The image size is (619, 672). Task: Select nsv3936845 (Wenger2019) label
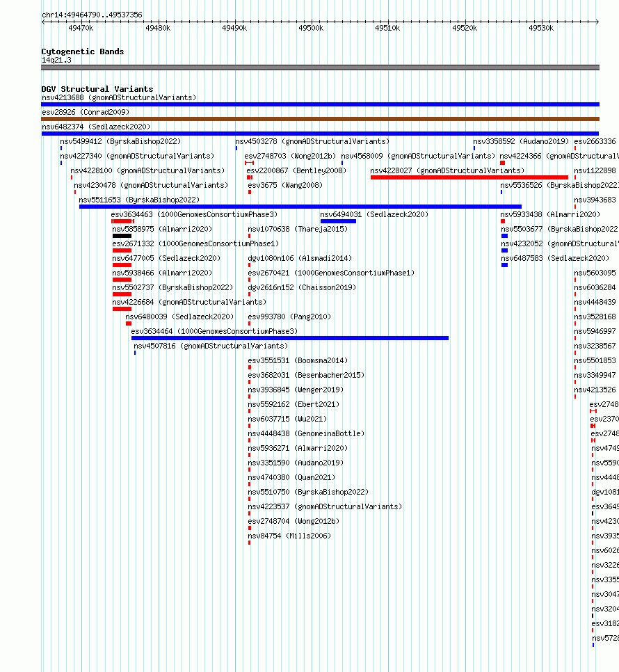pos(296,389)
